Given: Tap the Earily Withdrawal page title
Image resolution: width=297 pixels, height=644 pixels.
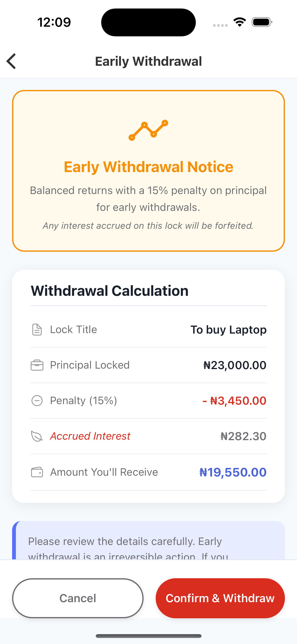Looking at the screenshot, I should tap(148, 61).
